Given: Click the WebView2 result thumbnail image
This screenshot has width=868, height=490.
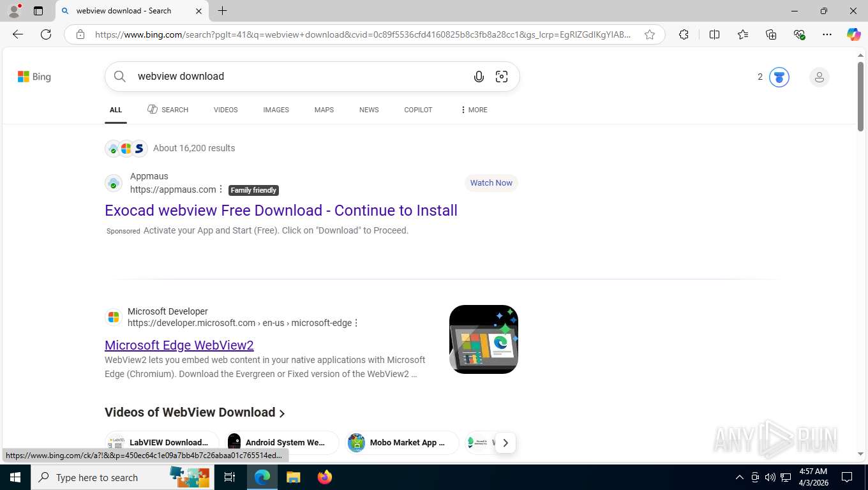Looking at the screenshot, I should pos(484,339).
